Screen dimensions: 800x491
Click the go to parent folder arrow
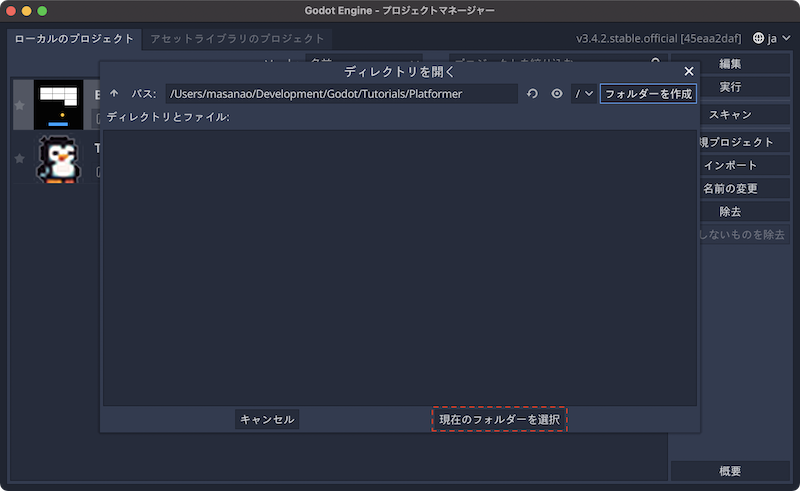(x=114, y=94)
